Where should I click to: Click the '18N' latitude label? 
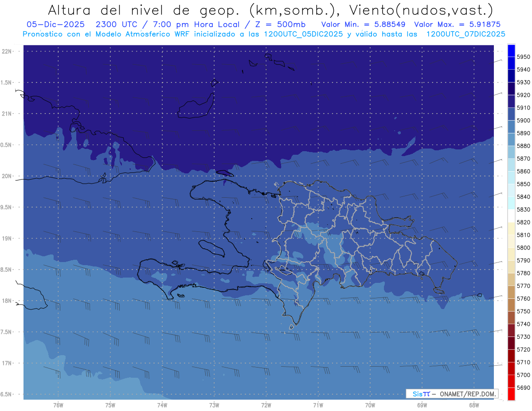tap(7, 301)
